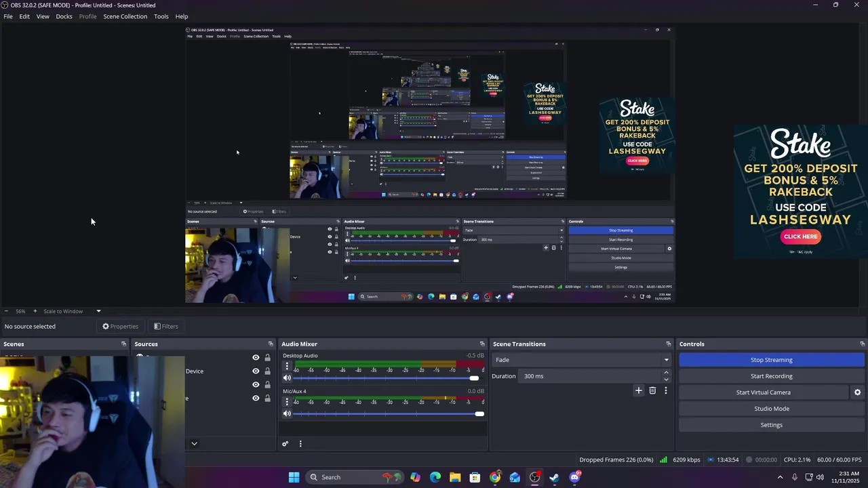Open scene transition three-dot properties menu
868x488 pixels.
(666, 390)
